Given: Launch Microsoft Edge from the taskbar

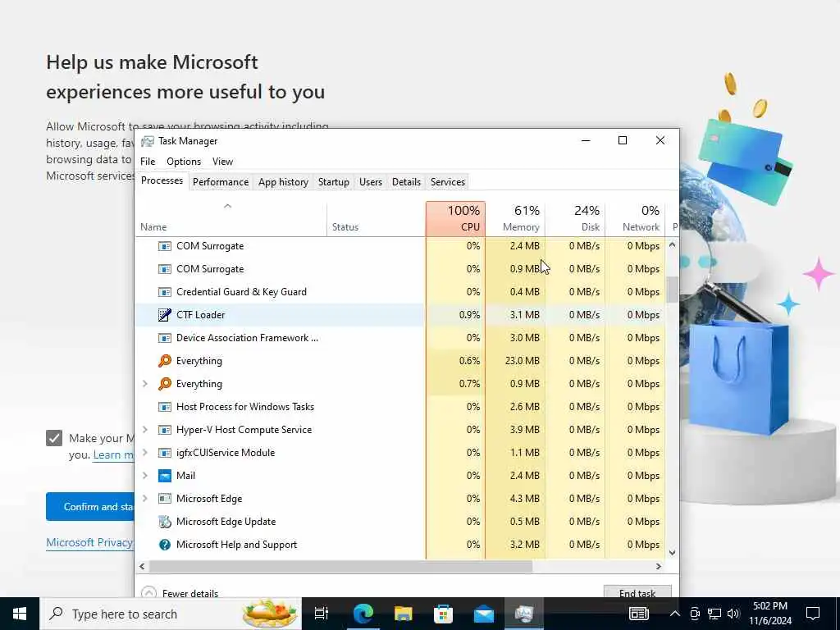Looking at the screenshot, I should point(363,614).
